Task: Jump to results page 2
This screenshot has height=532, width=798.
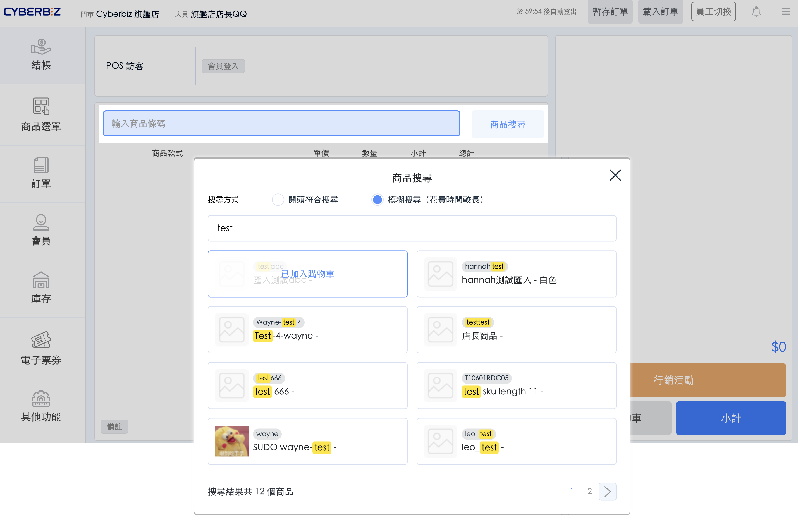Action: (590, 491)
